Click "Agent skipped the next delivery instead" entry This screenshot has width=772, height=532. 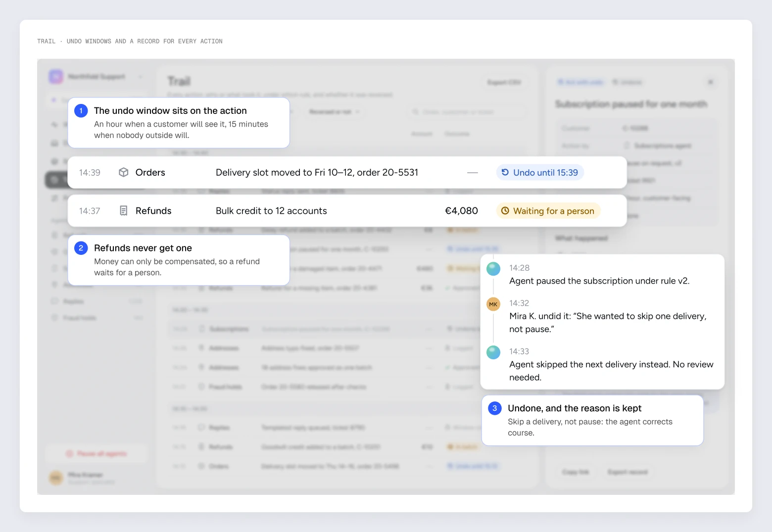coord(611,371)
